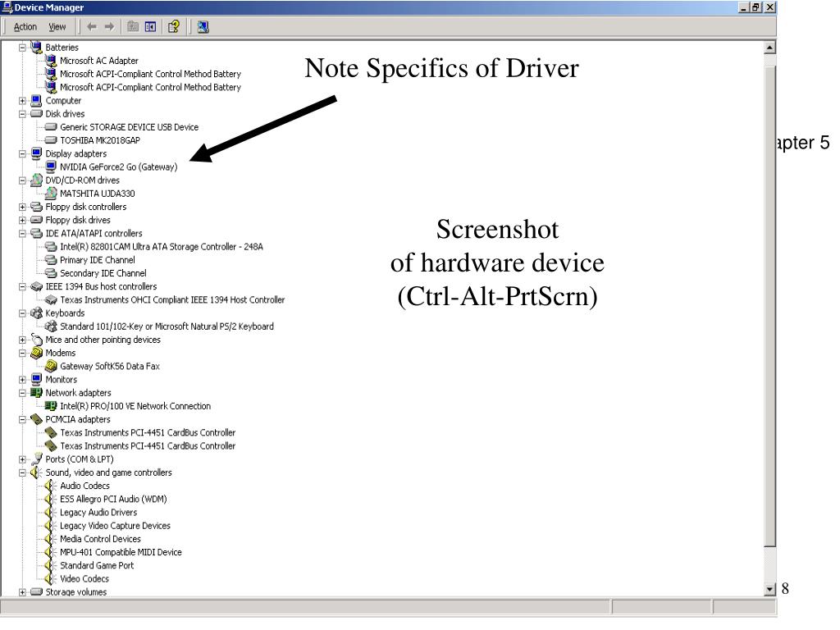Expand the Floppy disk controllers node
This screenshot has height=630, width=840.
[22, 207]
